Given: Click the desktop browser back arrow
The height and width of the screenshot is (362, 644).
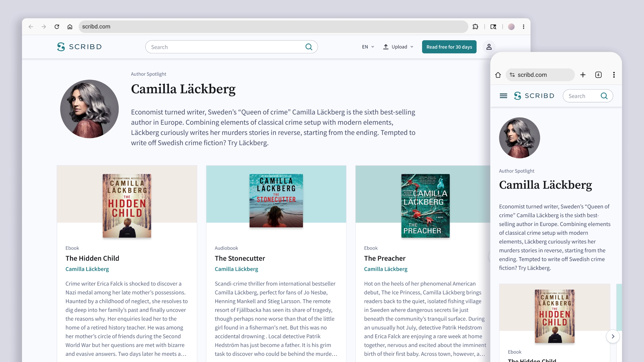Looking at the screenshot, I should click(31, 27).
